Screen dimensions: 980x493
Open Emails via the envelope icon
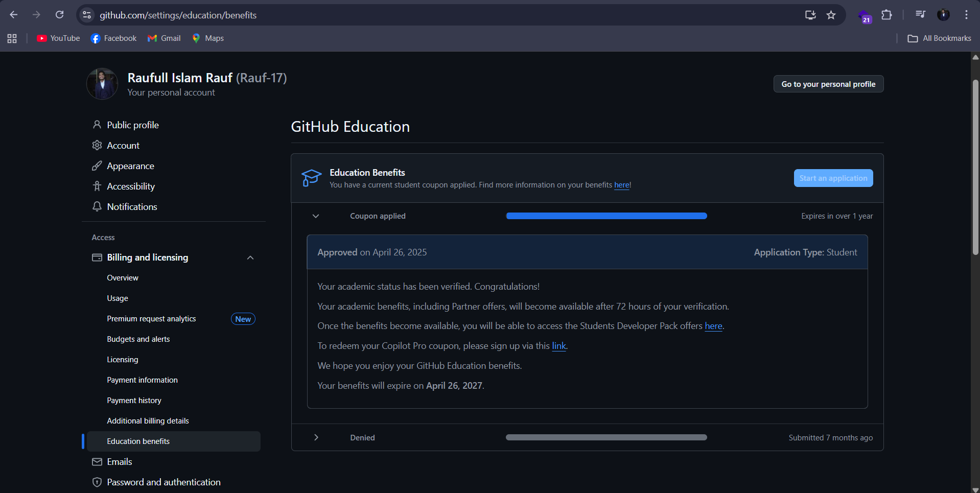tap(97, 461)
